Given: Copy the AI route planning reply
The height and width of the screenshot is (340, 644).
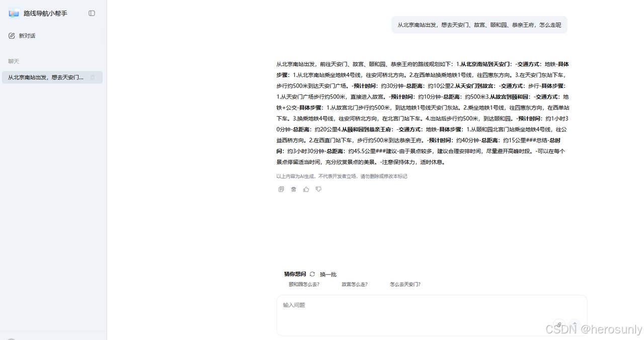Looking at the screenshot, I should tap(281, 189).
